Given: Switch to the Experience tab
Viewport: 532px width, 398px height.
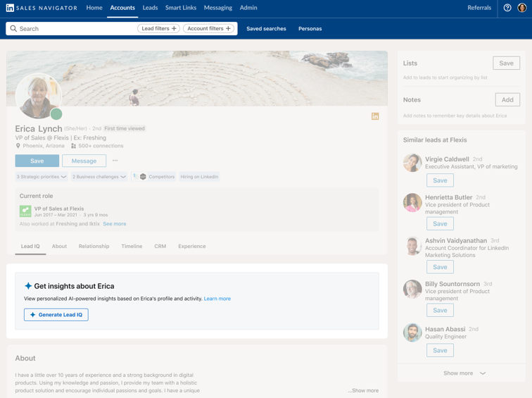Looking at the screenshot, I should [x=192, y=247].
